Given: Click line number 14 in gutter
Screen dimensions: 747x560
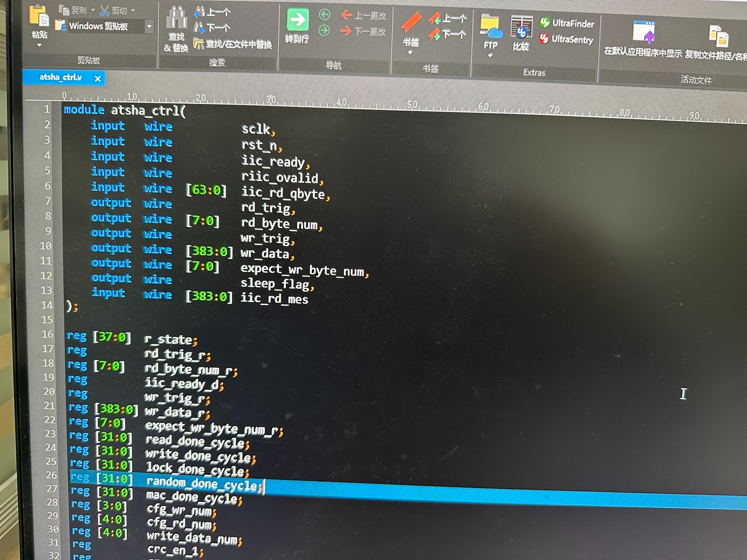Looking at the screenshot, I should click(x=47, y=305).
